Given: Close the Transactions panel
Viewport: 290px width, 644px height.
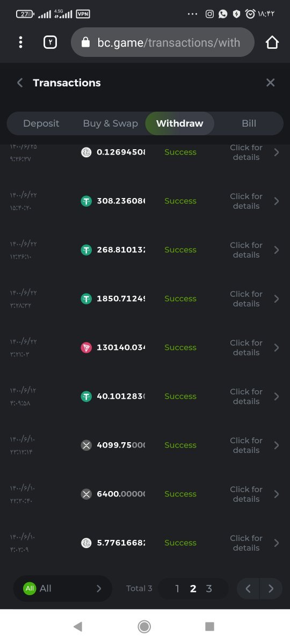Looking at the screenshot, I should point(270,83).
